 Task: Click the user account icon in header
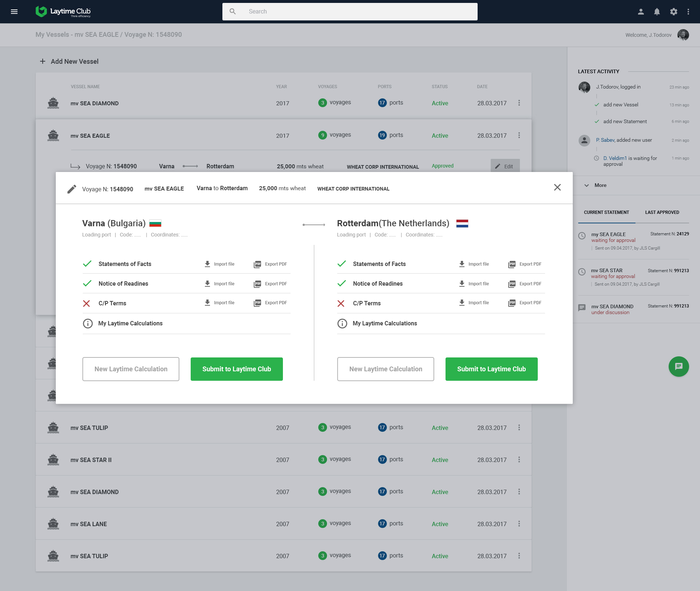pos(641,12)
